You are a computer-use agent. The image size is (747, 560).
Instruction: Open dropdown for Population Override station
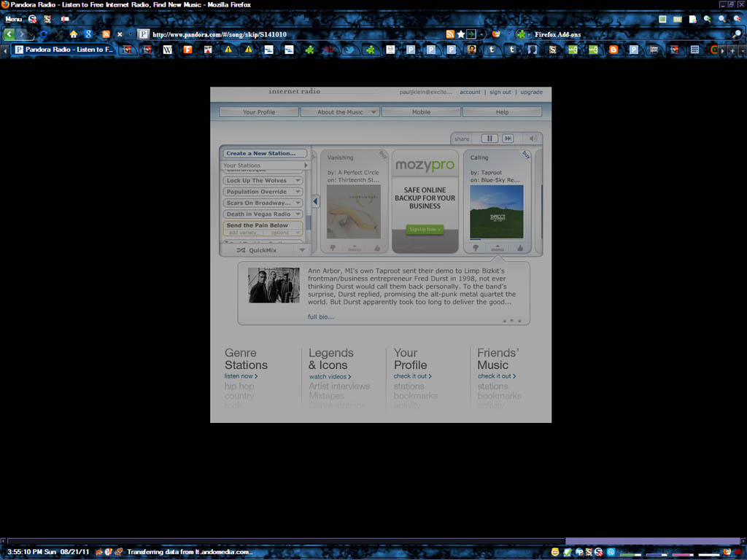coord(298,192)
